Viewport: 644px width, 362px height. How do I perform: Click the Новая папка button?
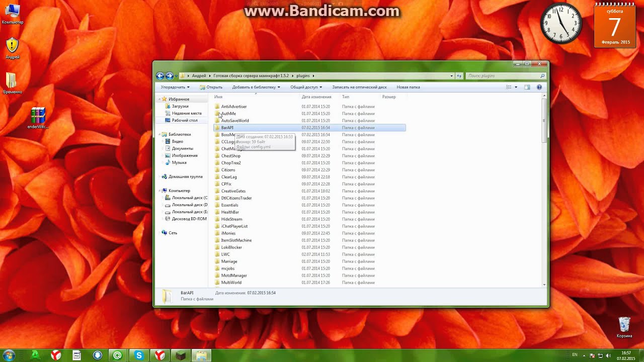[408, 87]
